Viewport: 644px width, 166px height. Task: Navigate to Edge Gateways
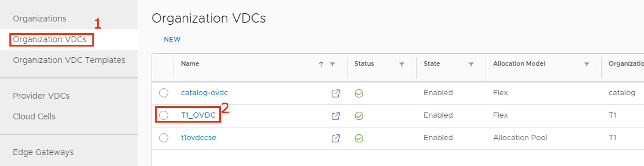[x=43, y=152]
